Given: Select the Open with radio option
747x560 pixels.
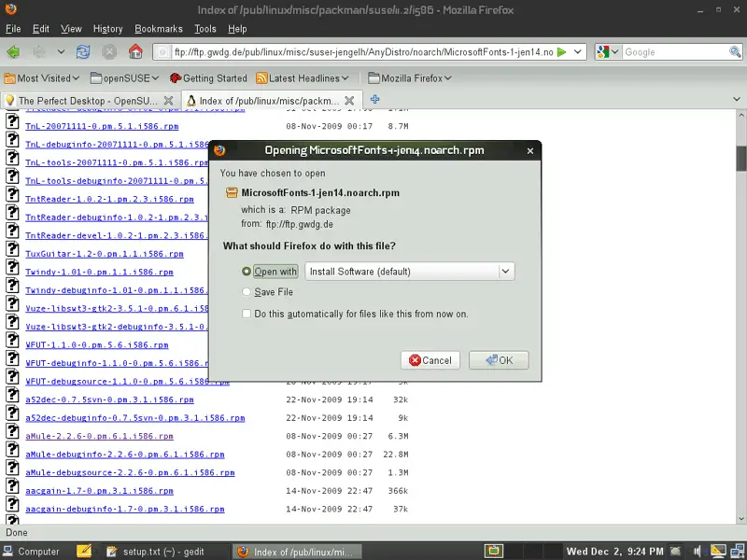Looking at the screenshot, I should click(x=246, y=272).
